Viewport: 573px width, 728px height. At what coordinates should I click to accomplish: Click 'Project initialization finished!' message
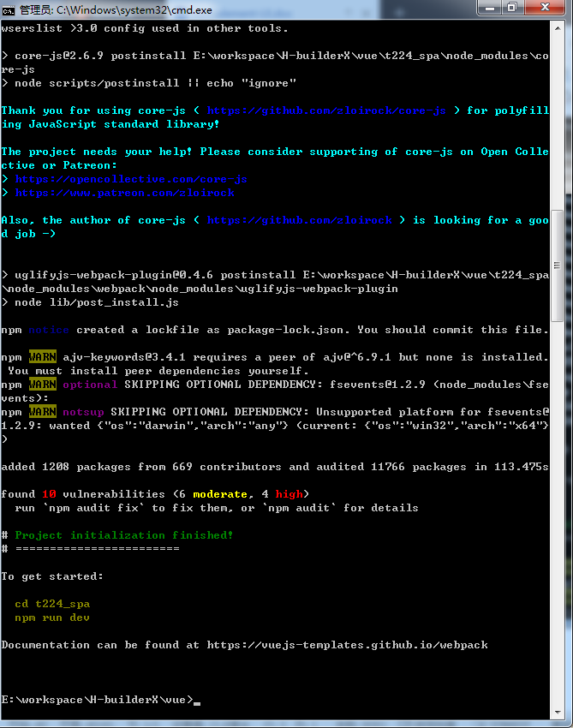coord(124,535)
